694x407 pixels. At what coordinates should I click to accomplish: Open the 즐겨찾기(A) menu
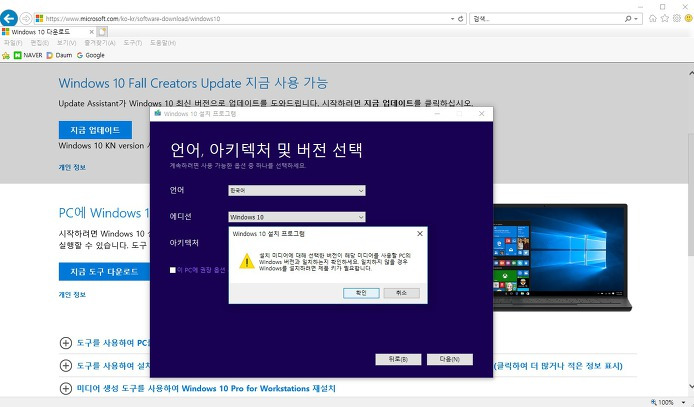[x=100, y=43]
